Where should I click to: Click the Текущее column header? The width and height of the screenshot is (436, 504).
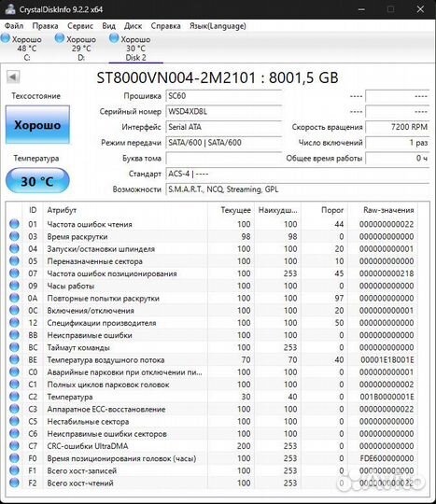[231, 210]
